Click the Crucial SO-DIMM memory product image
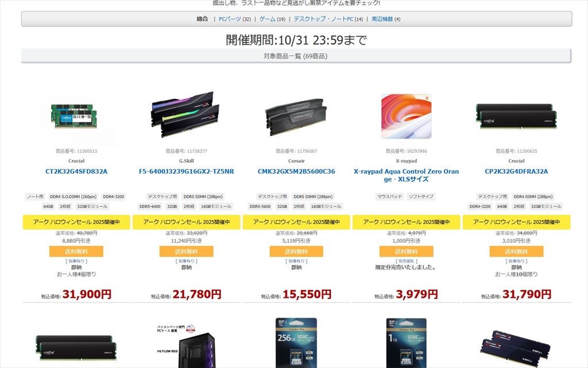Image resolution: width=588 pixels, height=368 pixels. 74,116
